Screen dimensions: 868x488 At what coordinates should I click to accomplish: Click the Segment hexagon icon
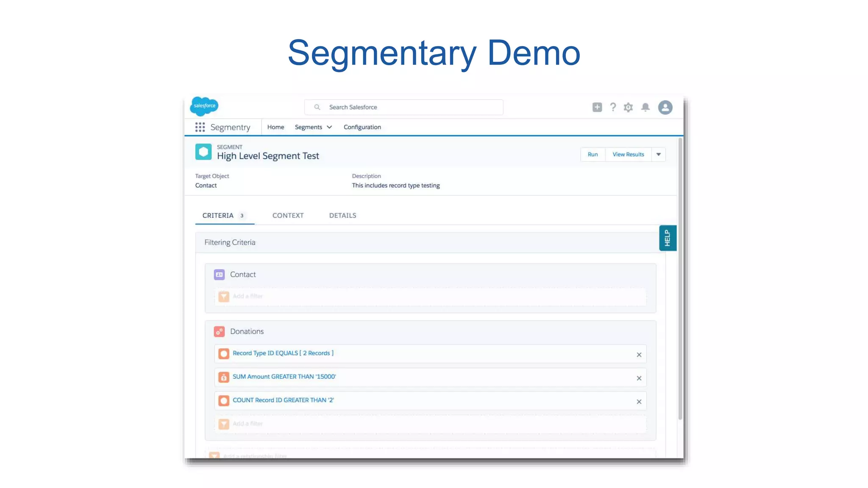203,152
